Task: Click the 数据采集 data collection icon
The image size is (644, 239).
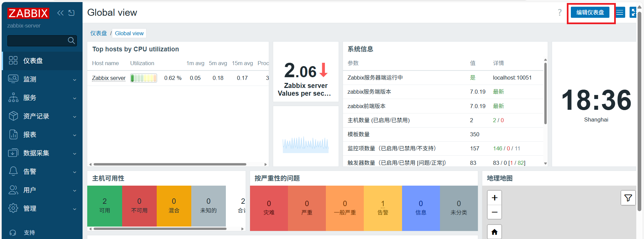Action: click(x=13, y=153)
